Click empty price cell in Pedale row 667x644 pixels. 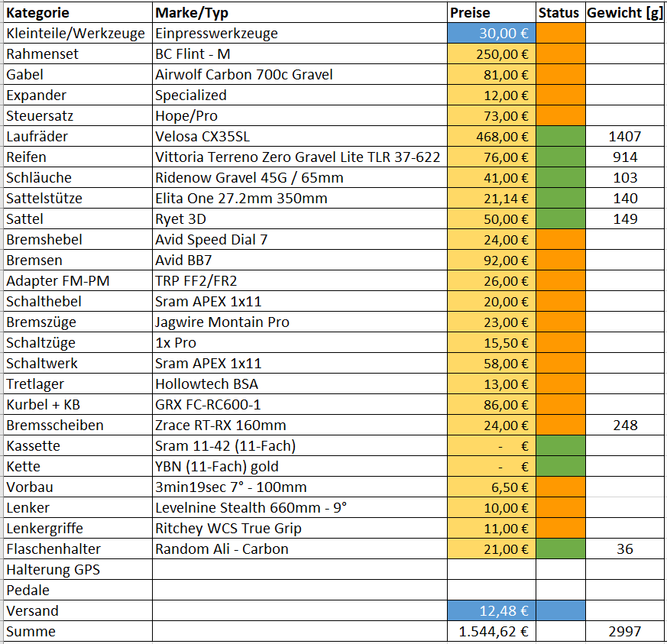(491, 590)
